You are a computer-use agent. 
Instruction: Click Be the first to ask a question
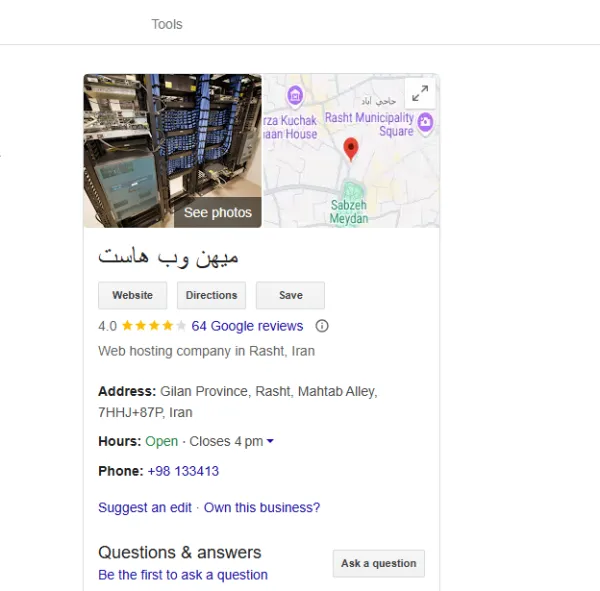click(x=183, y=575)
